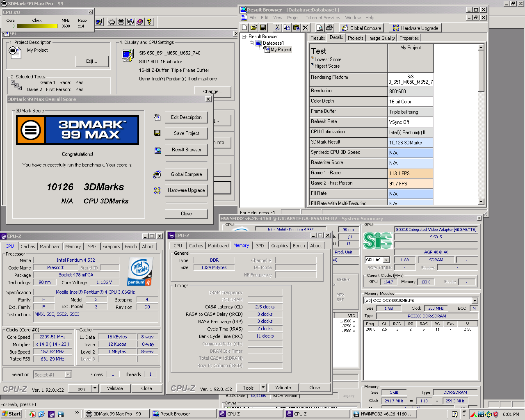Click the Copy icon in Result Browser toolbar

(287, 28)
